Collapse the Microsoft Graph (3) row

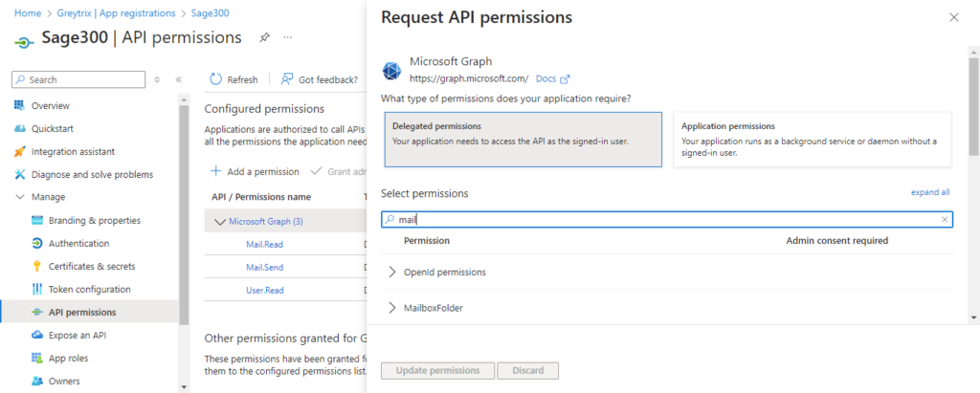[220, 221]
